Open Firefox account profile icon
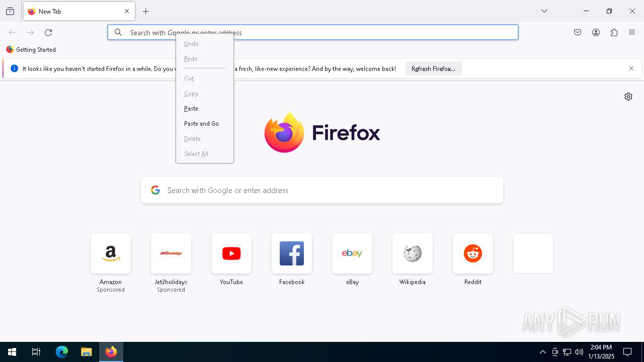 [x=596, y=32]
